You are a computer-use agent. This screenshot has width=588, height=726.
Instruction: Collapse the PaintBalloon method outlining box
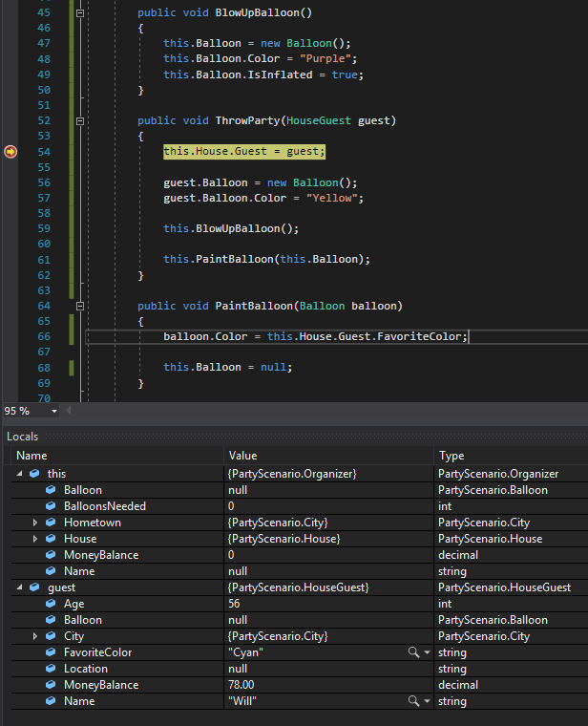(x=80, y=307)
